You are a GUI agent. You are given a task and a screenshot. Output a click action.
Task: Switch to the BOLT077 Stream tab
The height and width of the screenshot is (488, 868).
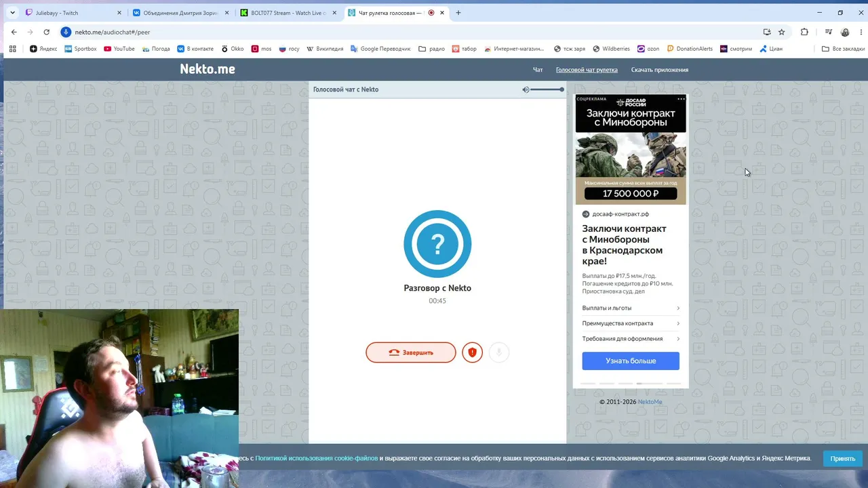click(288, 13)
